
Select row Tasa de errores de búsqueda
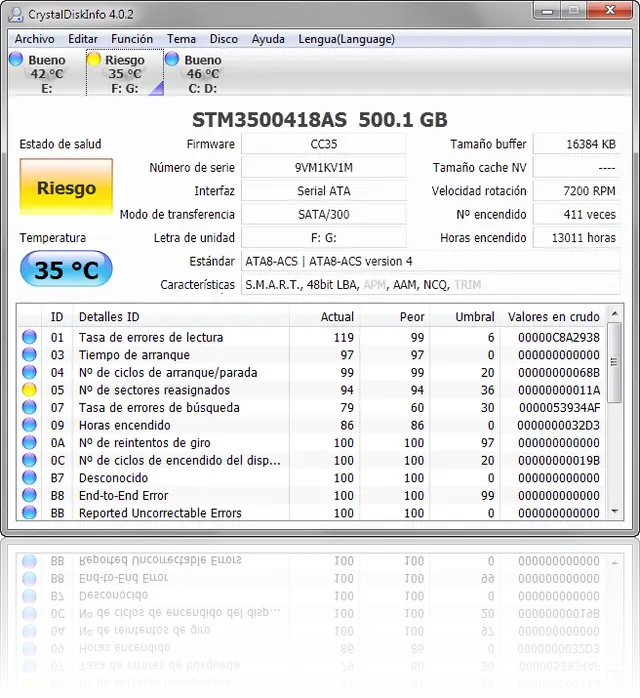[x=311, y=407]
